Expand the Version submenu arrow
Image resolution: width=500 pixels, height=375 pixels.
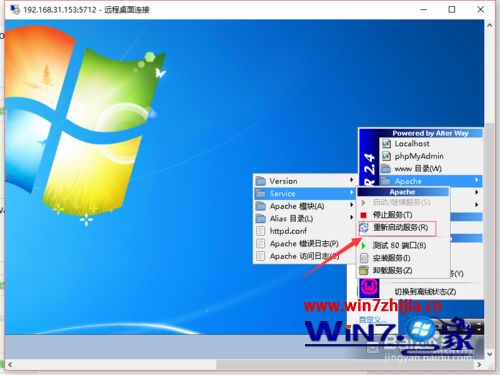[351, 180]
